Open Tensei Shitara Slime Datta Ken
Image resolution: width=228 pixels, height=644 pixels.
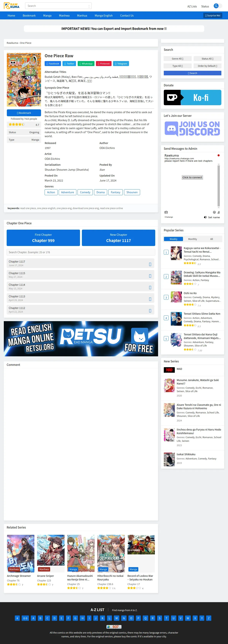tap(202, 314)
